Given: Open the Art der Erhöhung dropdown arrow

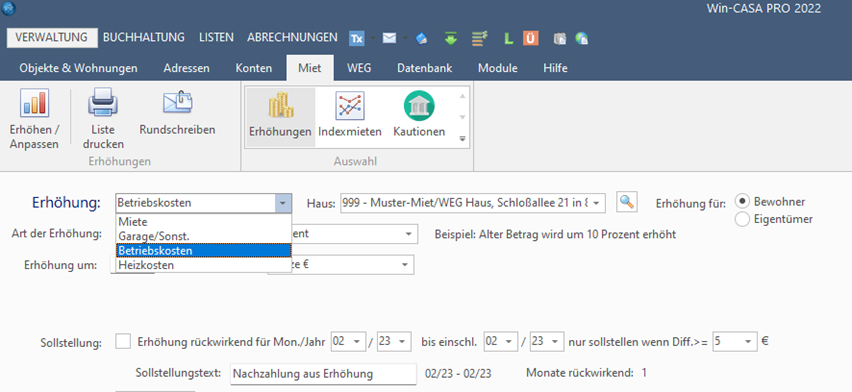Looking at the screenshot, I should (409, 234).
